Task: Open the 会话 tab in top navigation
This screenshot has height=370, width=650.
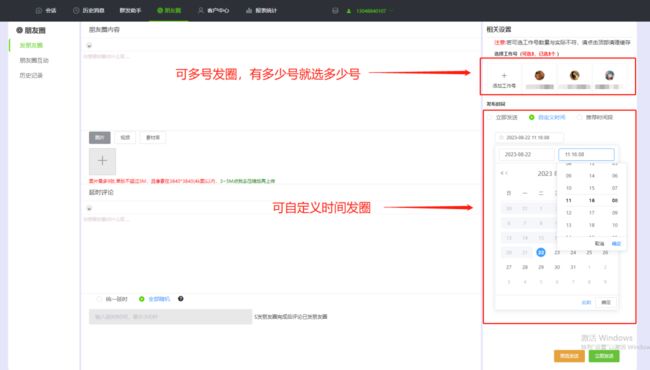Action: [46, 10]
